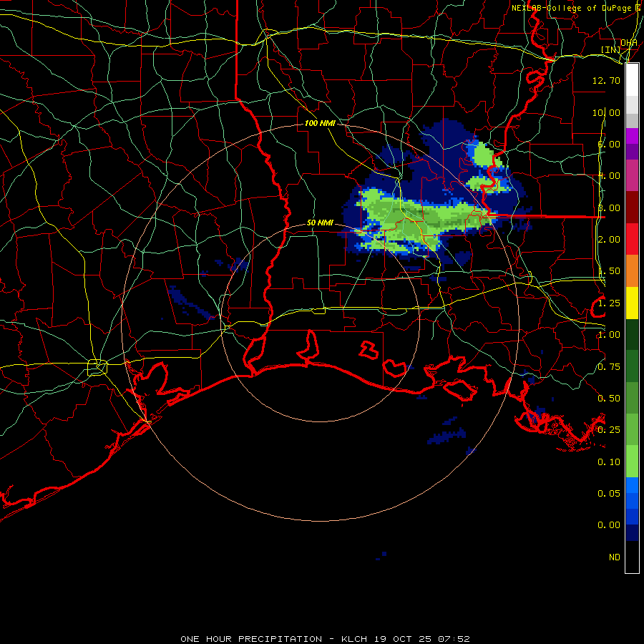Image resolution: width=644 pixels, height=644 pixels.
Task: Click the 07:52 timestamp
Action: point(454,639)
